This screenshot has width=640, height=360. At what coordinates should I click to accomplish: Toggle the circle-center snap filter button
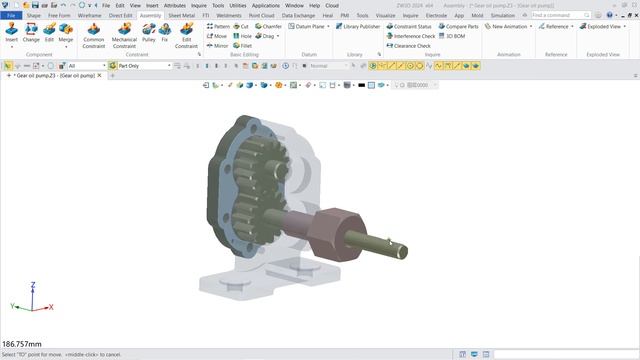(410, 66)
